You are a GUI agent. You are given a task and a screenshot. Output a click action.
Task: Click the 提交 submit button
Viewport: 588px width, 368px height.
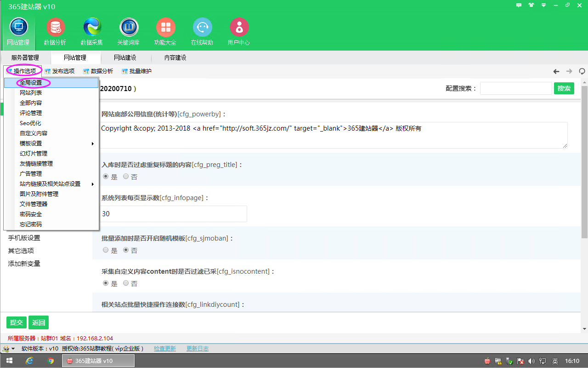pyautogui.click(x=17, y=322)
